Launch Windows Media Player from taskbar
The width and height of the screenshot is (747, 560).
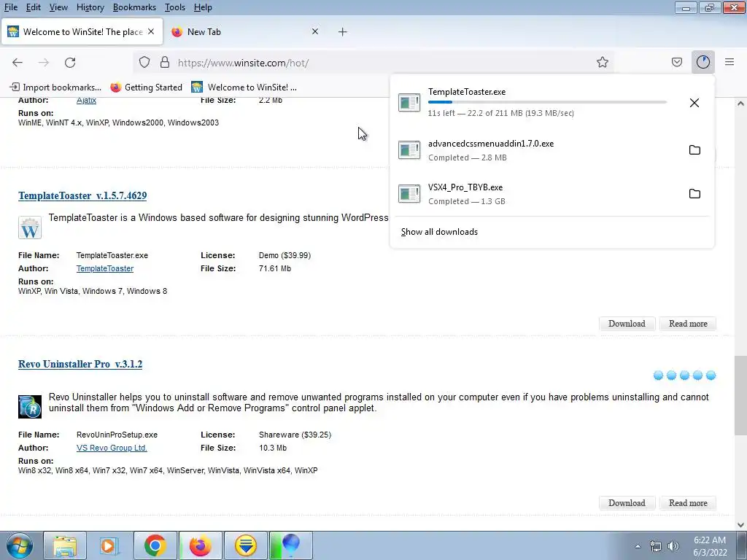click(109, 545)
